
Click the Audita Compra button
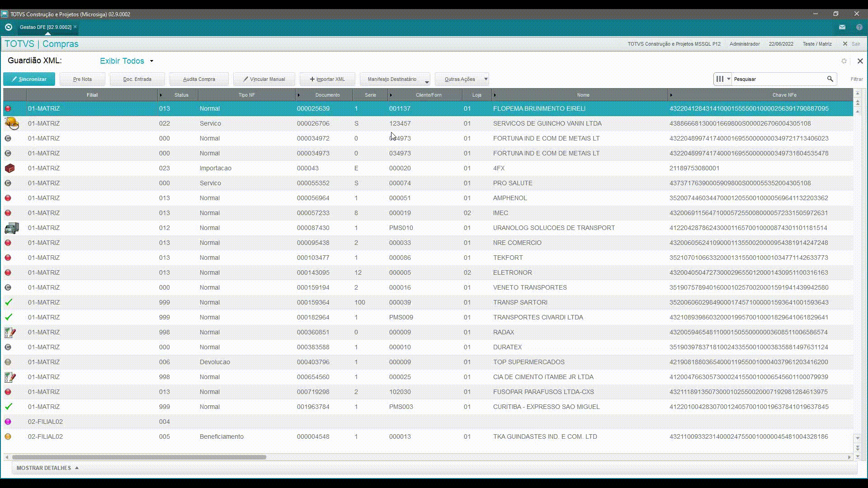point(199,79)
